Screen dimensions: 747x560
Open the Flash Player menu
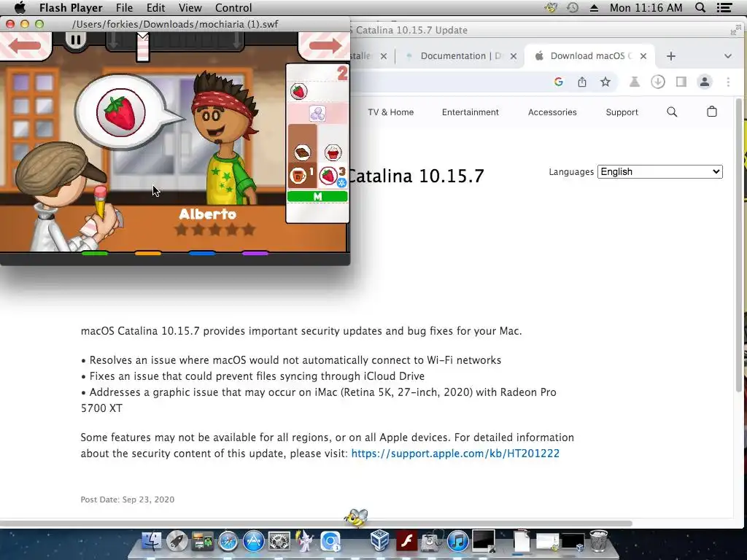71,7
